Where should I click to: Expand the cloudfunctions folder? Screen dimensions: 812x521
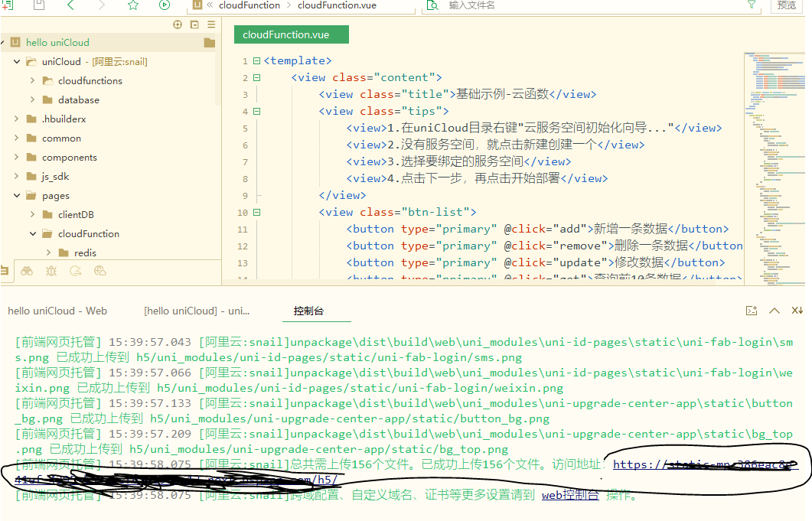[x=31, y=80]
